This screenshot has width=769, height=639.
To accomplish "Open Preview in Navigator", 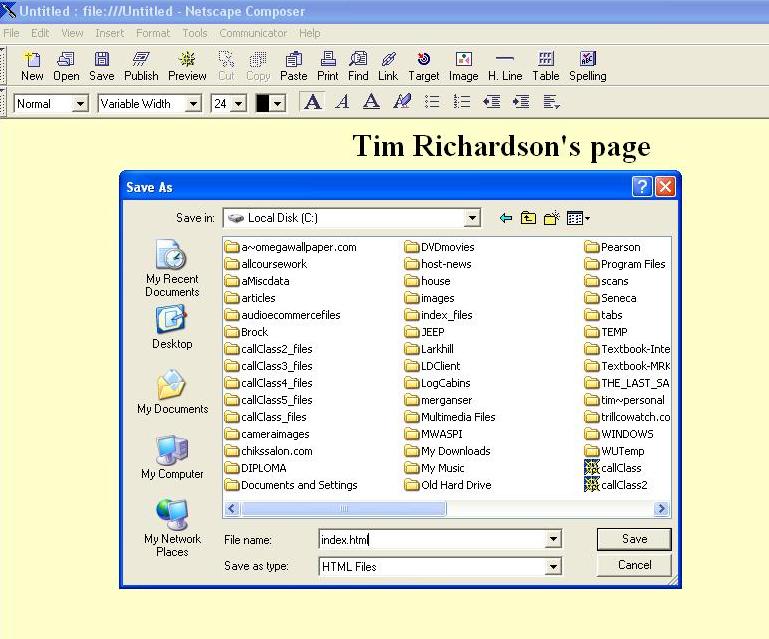I will 187,66.
